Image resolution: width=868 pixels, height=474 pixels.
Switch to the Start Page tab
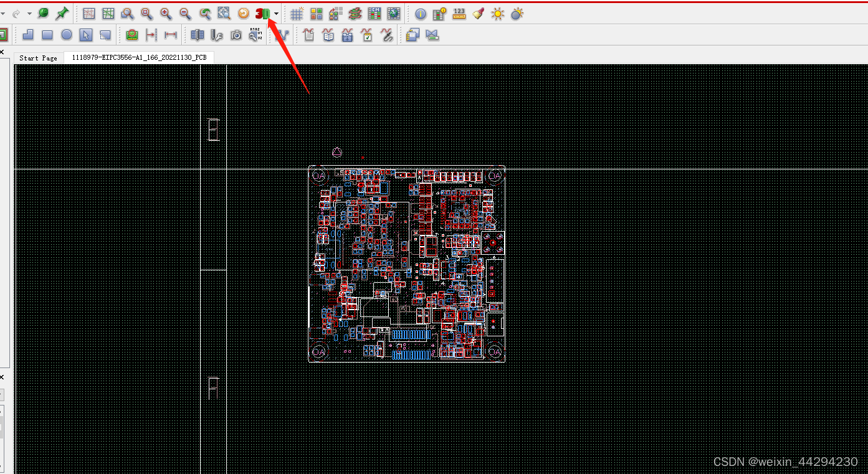(x=39, y=58)
